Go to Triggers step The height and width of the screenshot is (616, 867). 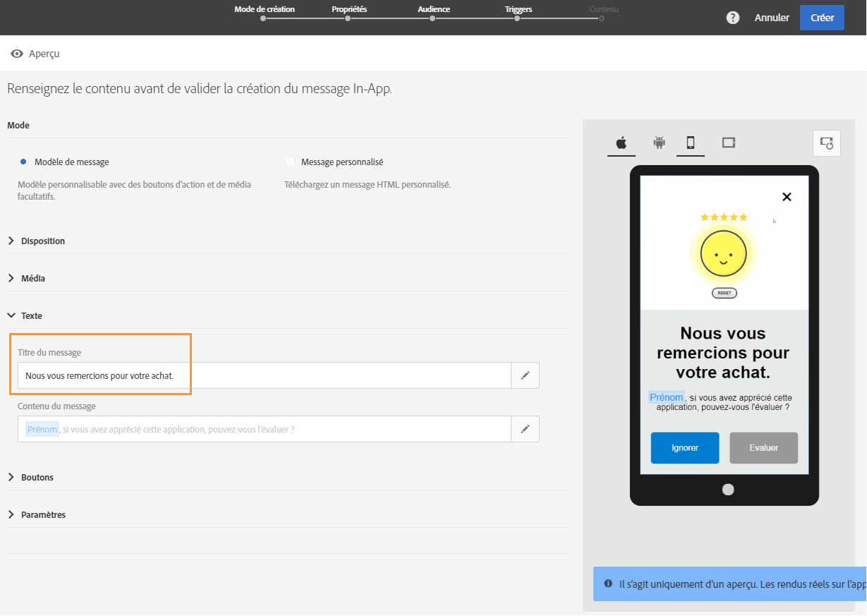(519, 10)
